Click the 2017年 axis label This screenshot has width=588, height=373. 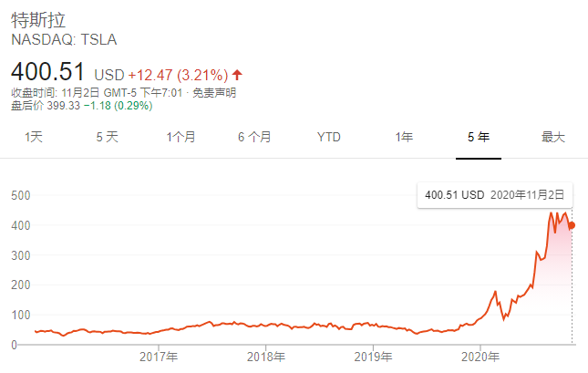point(160,357)
